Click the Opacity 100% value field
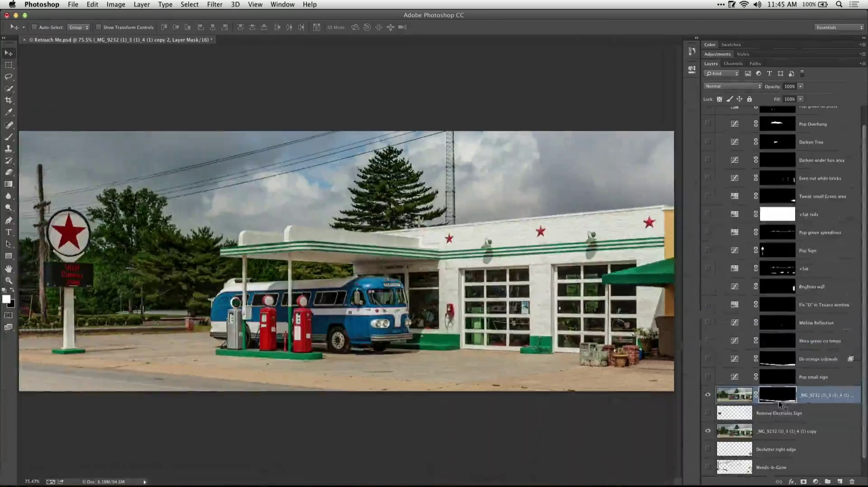The height and width of the screenshot is (487, 868). click(x=789, y=86)
